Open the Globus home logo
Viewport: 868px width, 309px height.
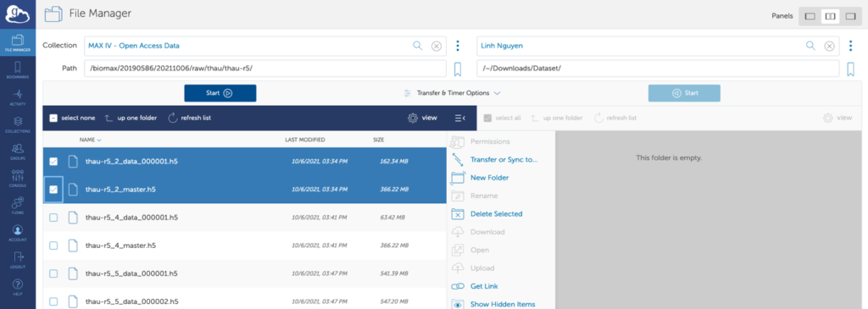point(17,14)
